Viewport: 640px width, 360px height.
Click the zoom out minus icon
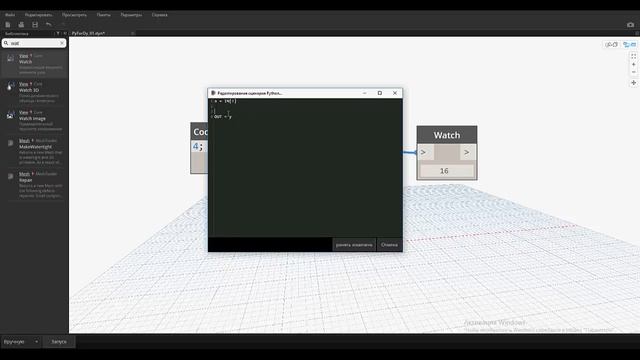(x=633, y=72)
